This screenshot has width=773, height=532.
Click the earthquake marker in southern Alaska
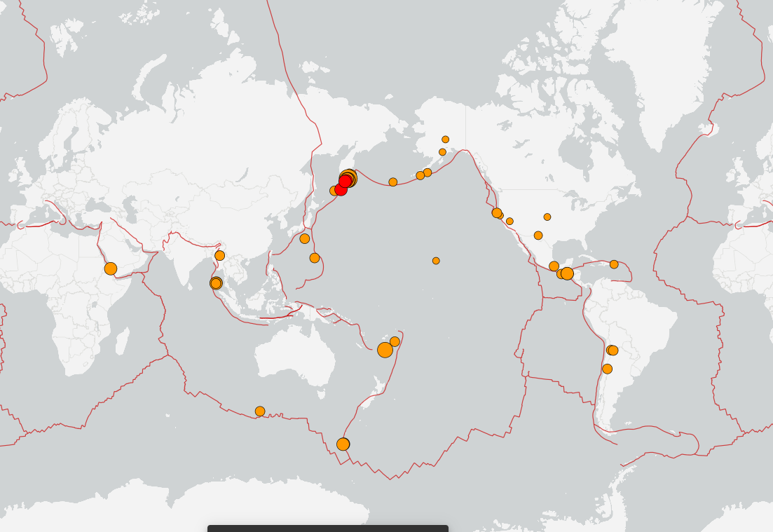click(442, 152)
